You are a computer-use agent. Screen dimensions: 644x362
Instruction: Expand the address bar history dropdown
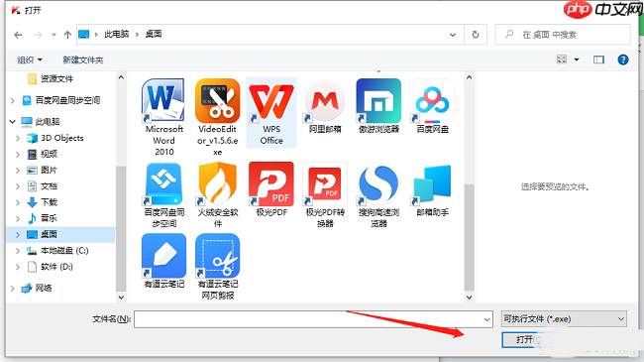click(453, 35)
